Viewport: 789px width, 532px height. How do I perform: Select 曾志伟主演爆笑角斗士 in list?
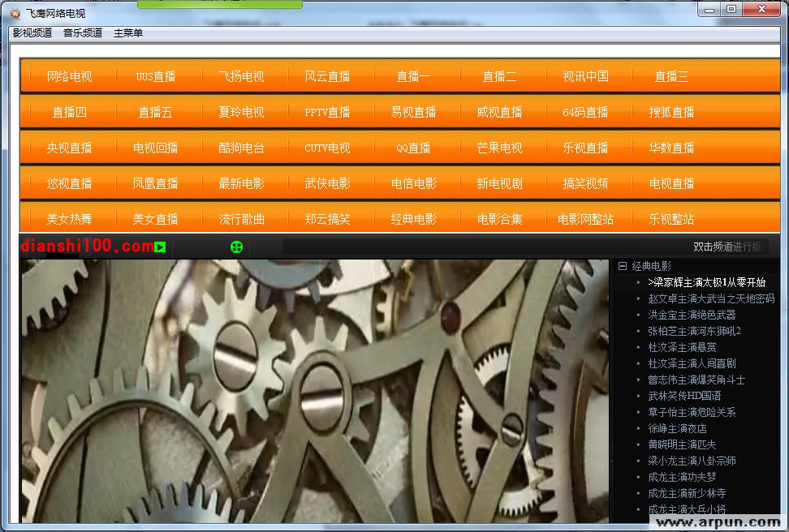tap(696, 380)
